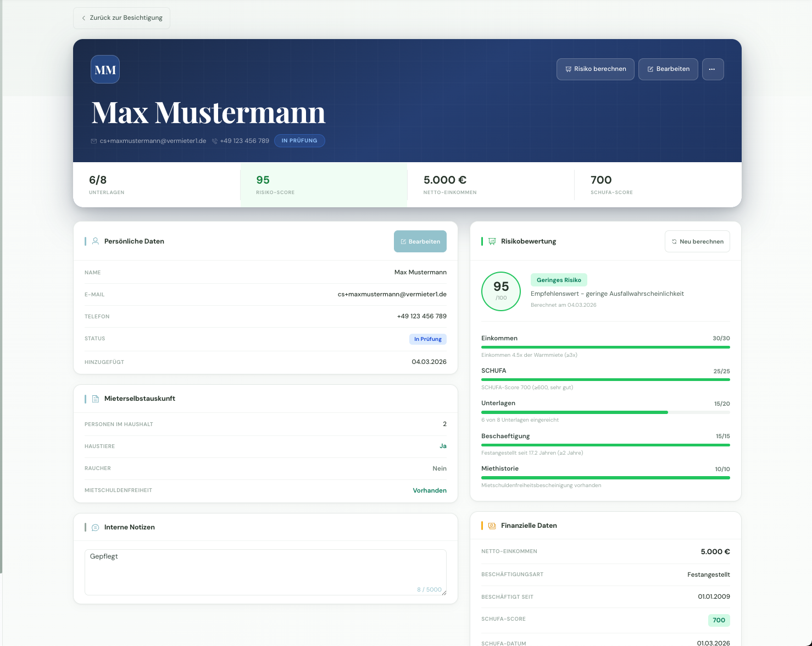Click the MM avatar badge
The image size is (812, 646).
(105, 69)
